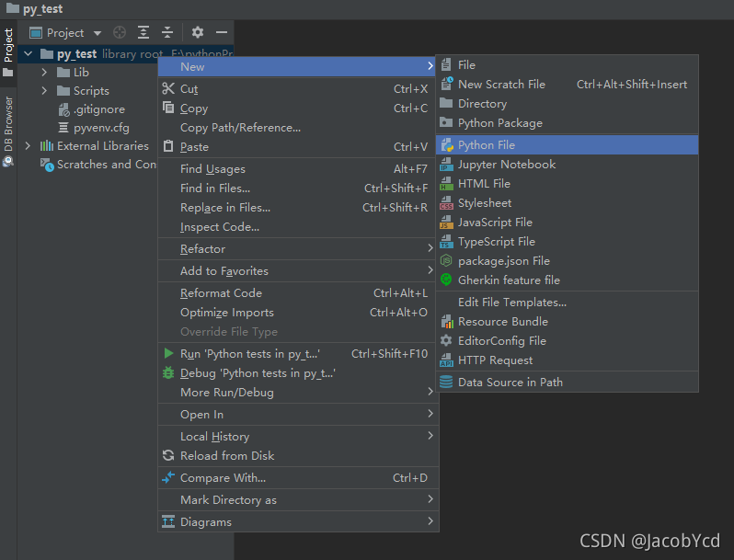Choose Copy Path/Reference...
The height and width of the screenshot is (560, 734).
point(298,128)
